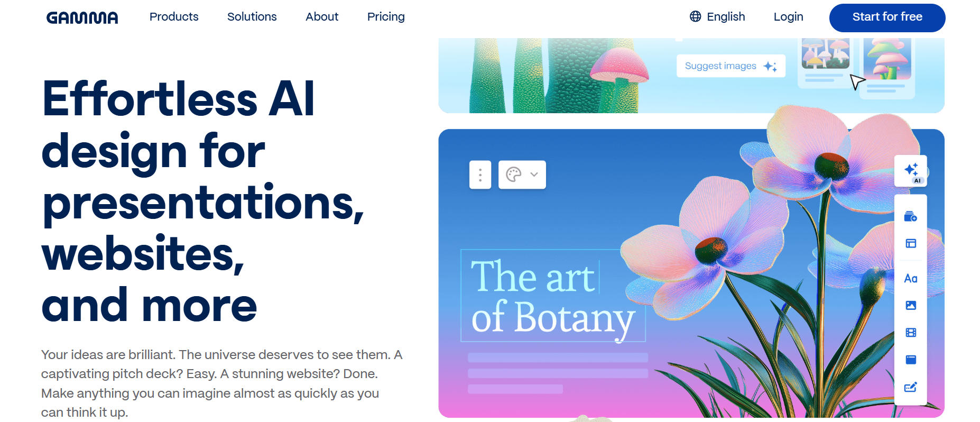Click the AI sparkle icon in sidebar
The height and width of the screenshot is (422, 980).
point(911,171)
